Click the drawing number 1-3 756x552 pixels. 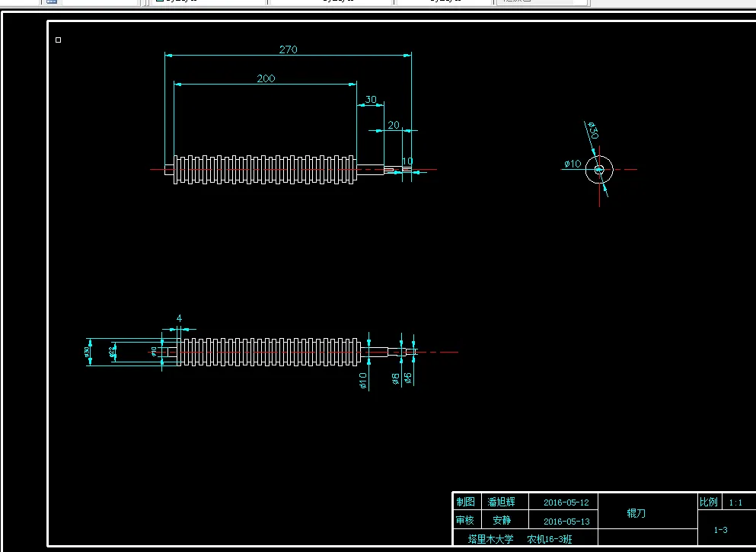[x=720, y=530]
